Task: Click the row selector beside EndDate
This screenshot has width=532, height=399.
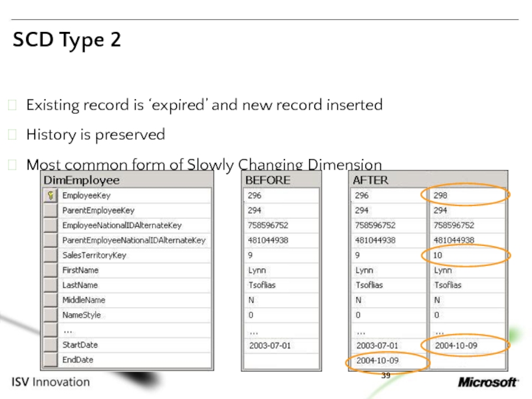Action: pos(50,360)
